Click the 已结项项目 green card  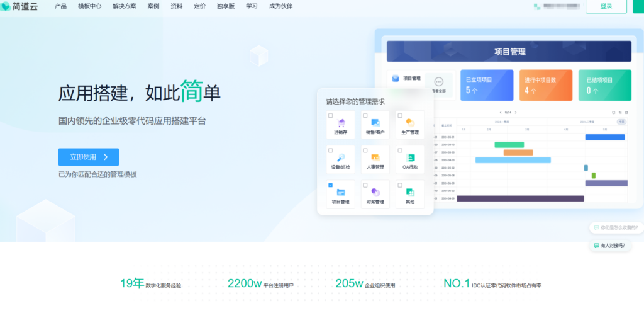(605, 85)
